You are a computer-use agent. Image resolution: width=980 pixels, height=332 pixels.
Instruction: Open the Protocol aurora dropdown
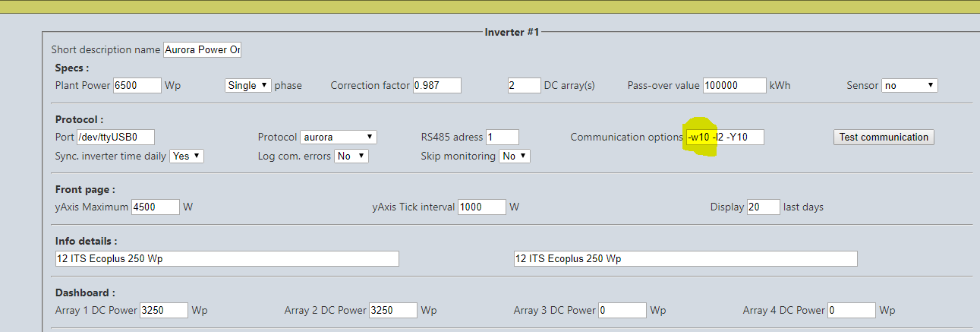point(339,138)
